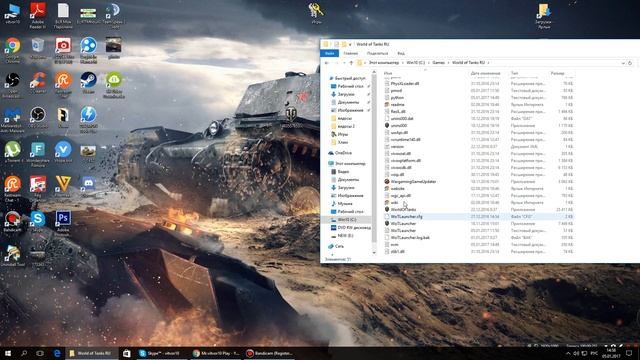Launch Google Chrome from the desktop
The height and width of the screenshot is (360, 640).
pyautogui.click(x=13, y=50)
